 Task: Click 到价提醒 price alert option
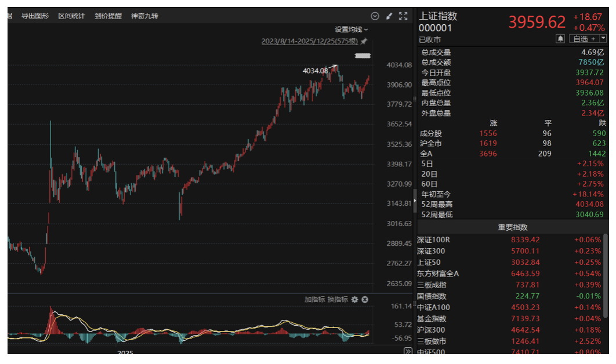108,16
